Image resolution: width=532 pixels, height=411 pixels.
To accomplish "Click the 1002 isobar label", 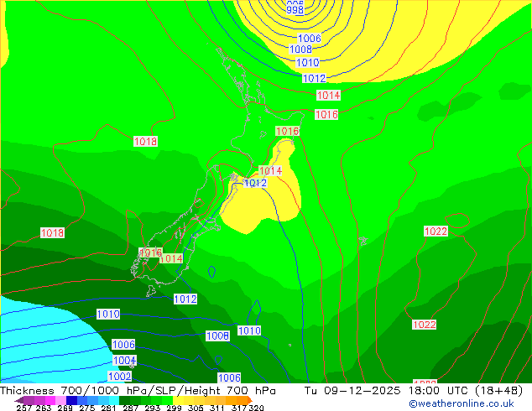I will [x=119, y=377].
